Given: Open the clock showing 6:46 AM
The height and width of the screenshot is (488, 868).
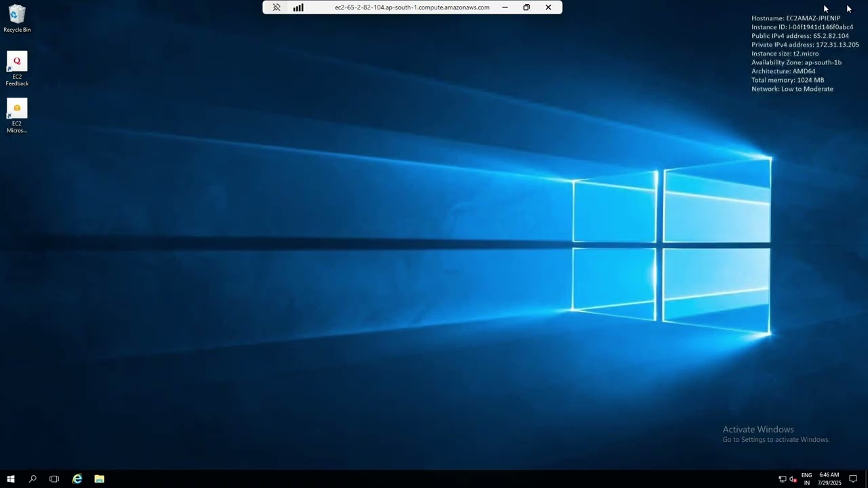Looking at the screenshot, I should click(x=829, y=479).
